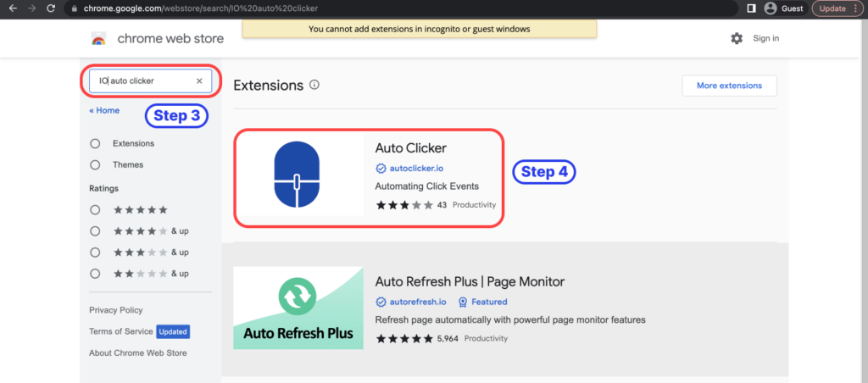Open the side panel icon beside Guest
The image size is (868, 383).
[751, 8]
